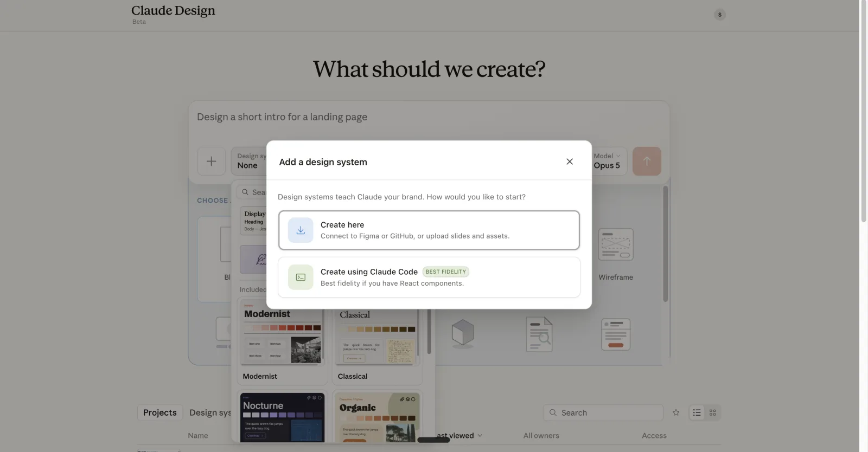Click the Modernist label text
Viewport: 868px width, 452px height.
click(260, 376)
